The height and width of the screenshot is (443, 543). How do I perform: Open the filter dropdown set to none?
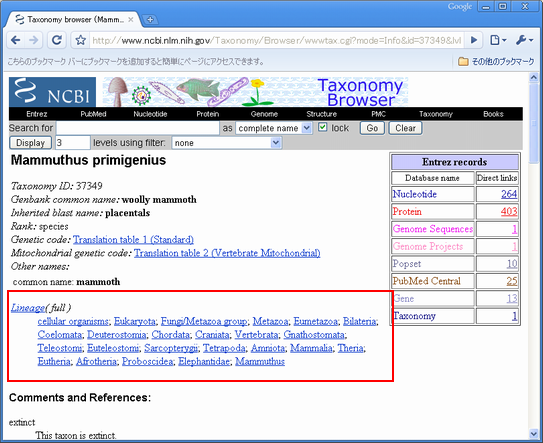point(226,143)
